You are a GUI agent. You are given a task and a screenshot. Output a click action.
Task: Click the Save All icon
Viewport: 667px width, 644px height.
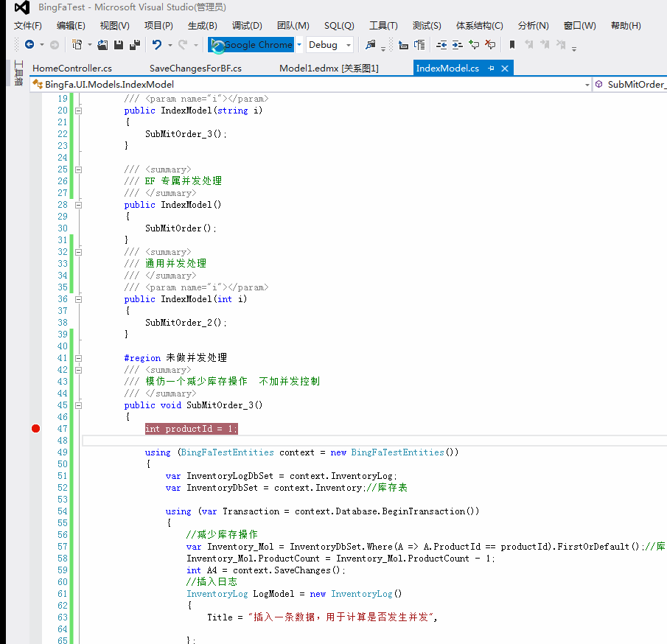point(134,45)
